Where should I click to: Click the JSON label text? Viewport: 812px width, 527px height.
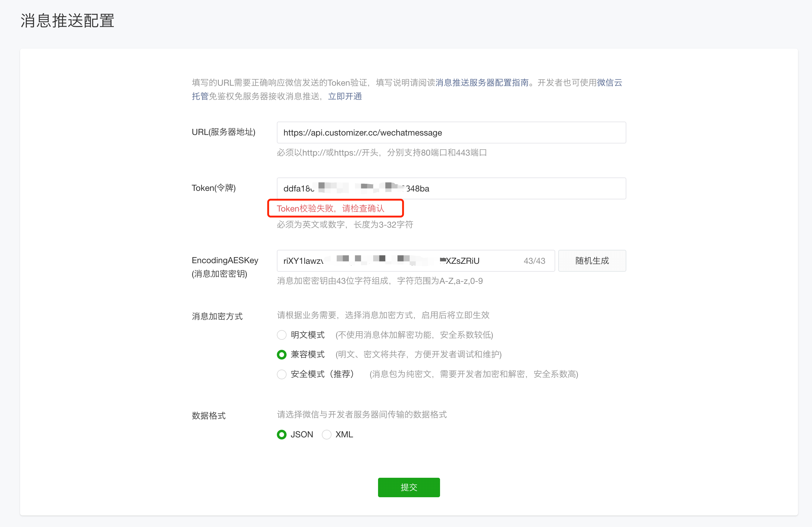pyautogui.click(x=301, y=435)
